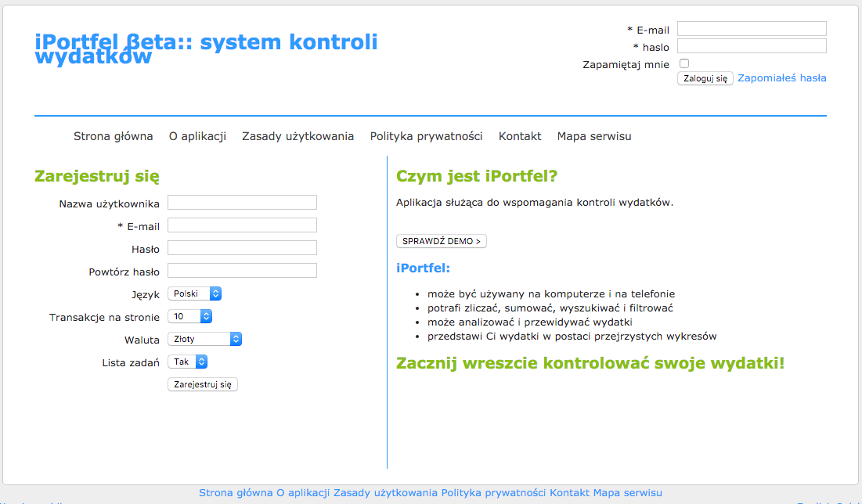Viewport: 862px width, 504px height.
Task: Open the Waluta dropdown showing Złoty
Action: click(x=204, y=340)
